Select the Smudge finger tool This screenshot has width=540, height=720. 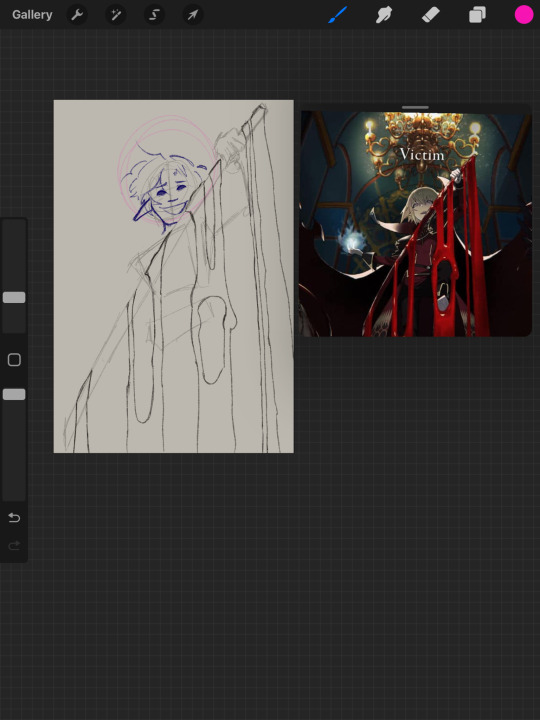384,15
